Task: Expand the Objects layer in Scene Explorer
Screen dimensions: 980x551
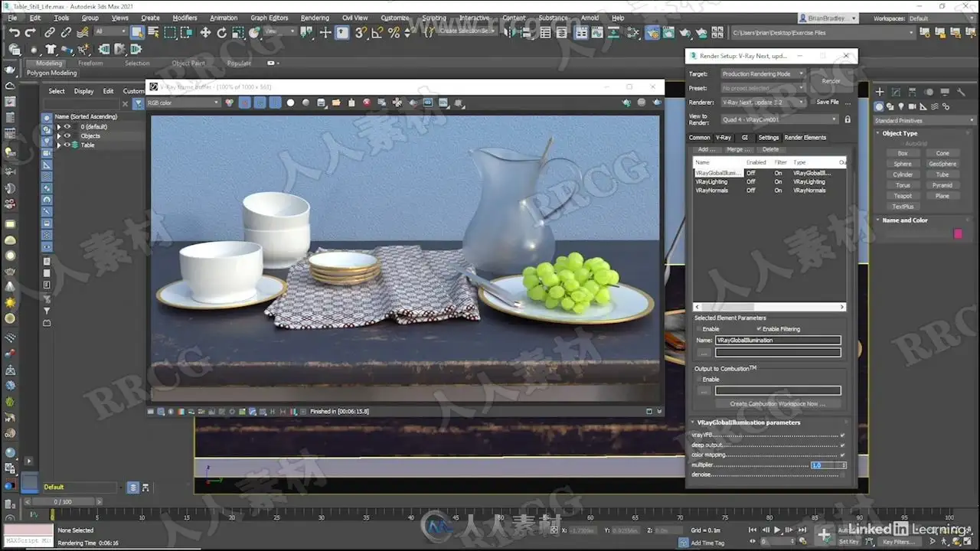Action: click(59, 135)
